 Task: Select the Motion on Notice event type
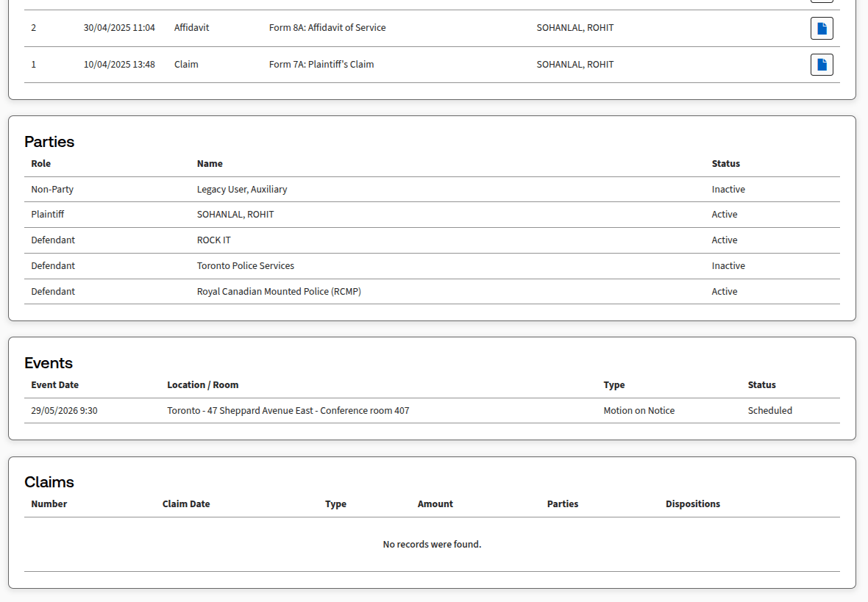[x=638, y=411]
